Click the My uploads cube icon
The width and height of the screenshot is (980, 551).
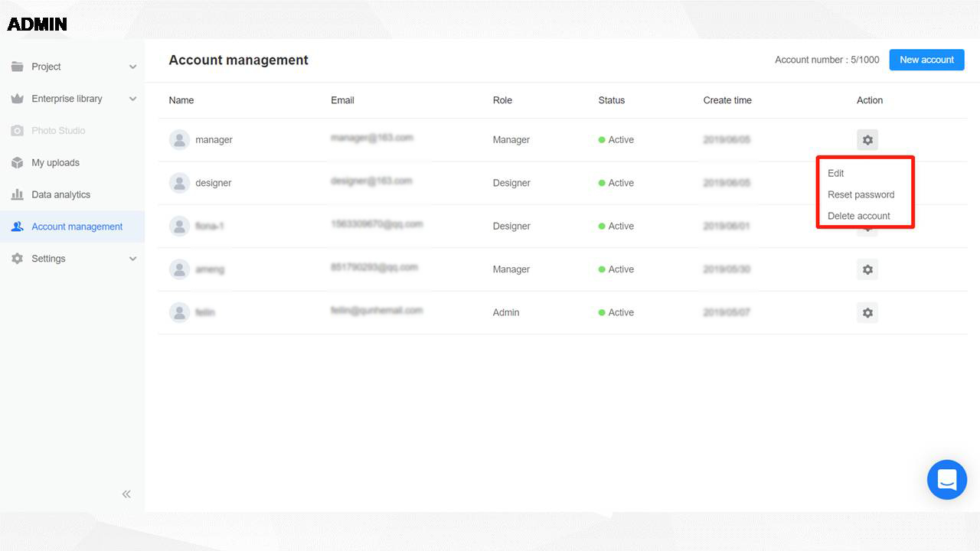tap(17, 162)
